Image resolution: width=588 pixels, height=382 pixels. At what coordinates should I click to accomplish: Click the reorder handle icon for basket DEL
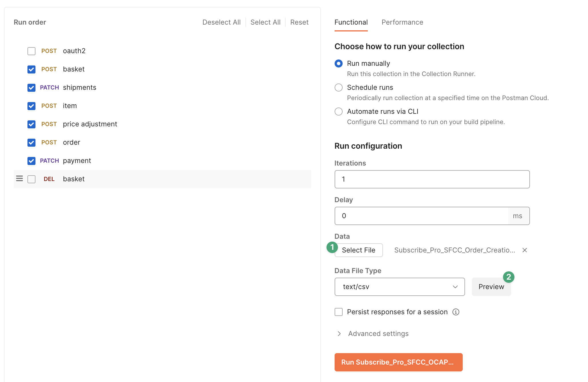point(19,179)
